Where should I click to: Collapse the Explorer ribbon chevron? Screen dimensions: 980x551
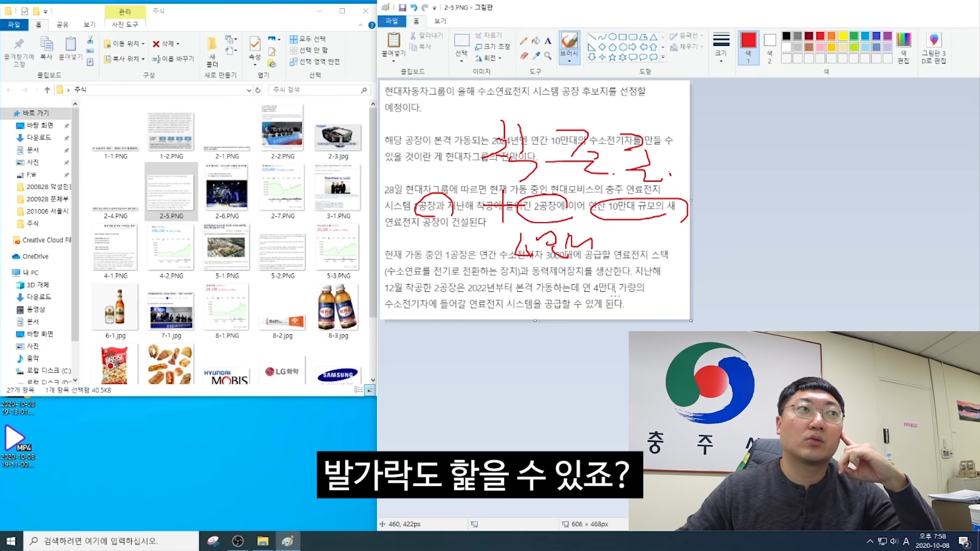pos(361,25)
